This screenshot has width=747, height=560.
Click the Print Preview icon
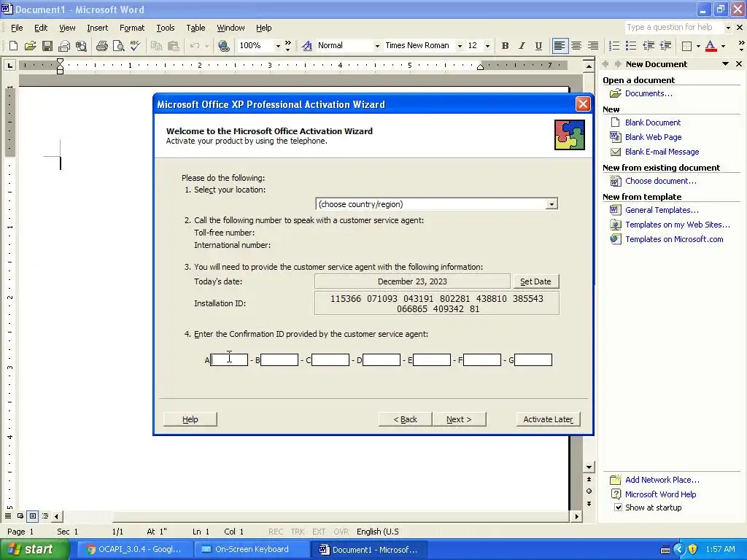tap(119, 46)
